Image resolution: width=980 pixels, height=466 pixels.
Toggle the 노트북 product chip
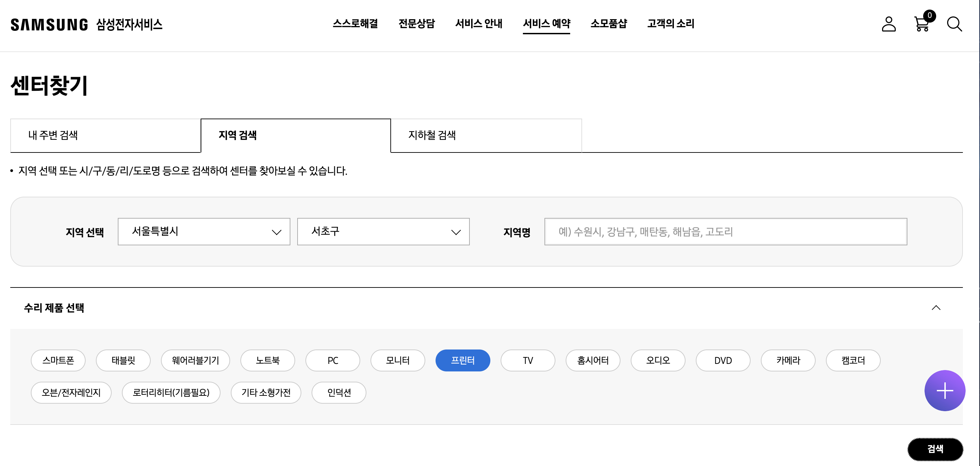pos(267,360)
